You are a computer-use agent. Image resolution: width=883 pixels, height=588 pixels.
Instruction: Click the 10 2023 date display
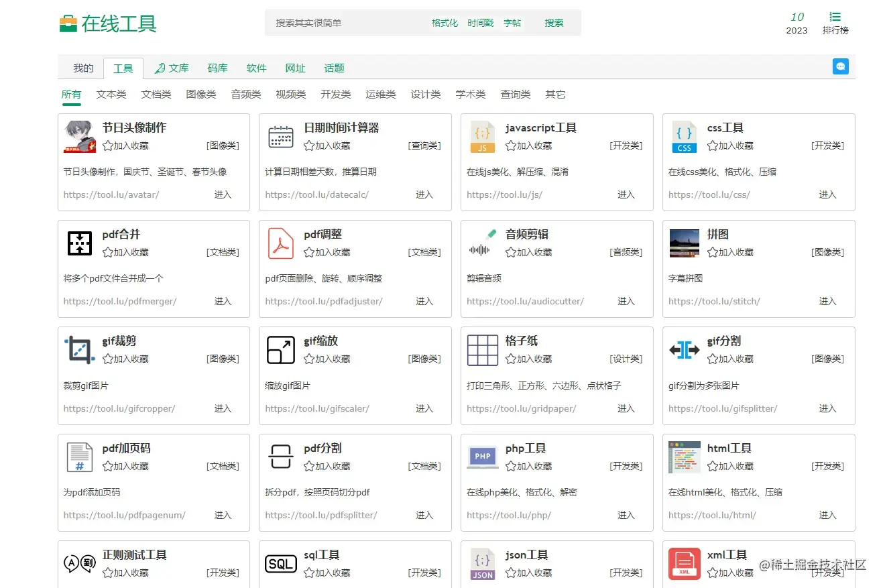tap(797, 23)
